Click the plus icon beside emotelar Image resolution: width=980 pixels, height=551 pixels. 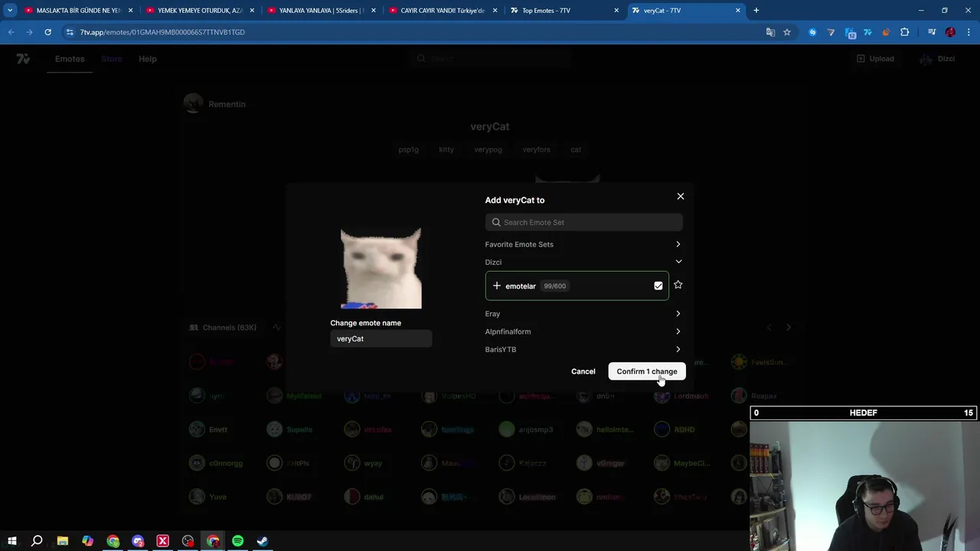496,285
